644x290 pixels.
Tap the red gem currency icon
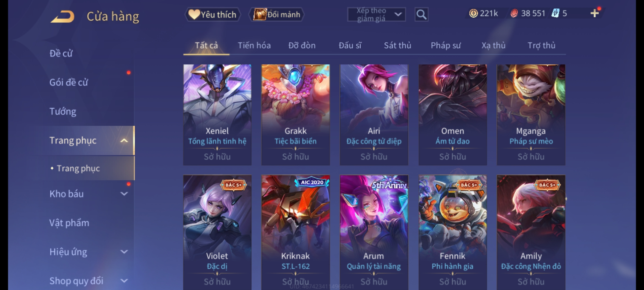tap(514, 13)
